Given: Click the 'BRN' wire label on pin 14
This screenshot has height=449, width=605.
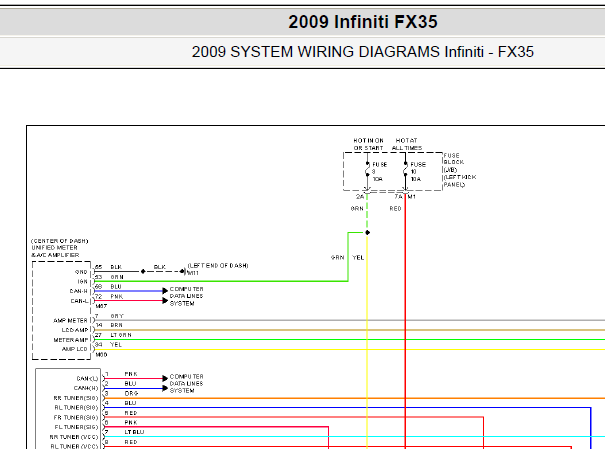Looking at the screenshot, I should tap(117, 325).
